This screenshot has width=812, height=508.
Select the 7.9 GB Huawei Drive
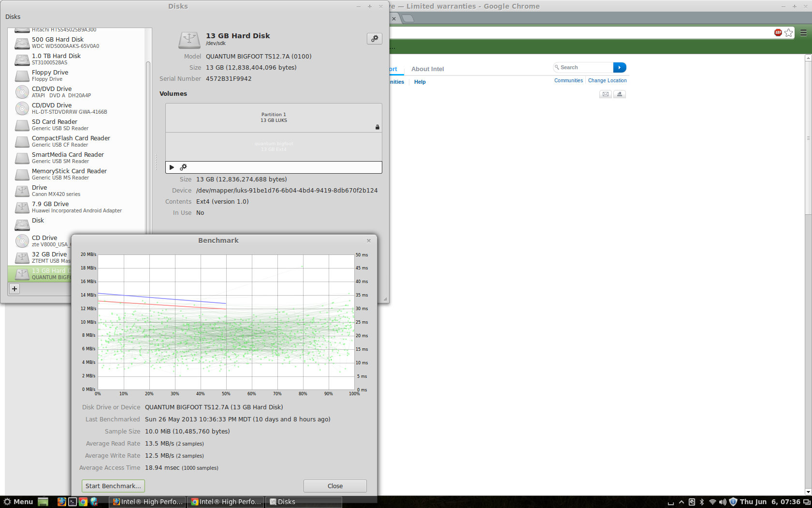pos(76,207)
